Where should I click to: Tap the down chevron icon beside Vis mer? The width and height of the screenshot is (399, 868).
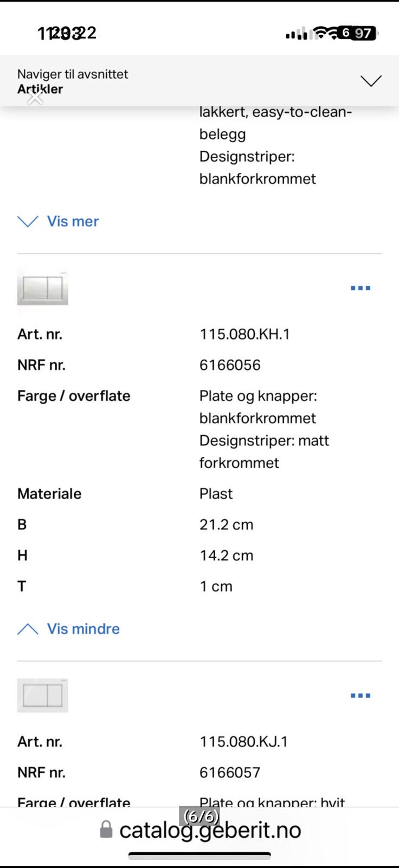(x=28, y=221)
